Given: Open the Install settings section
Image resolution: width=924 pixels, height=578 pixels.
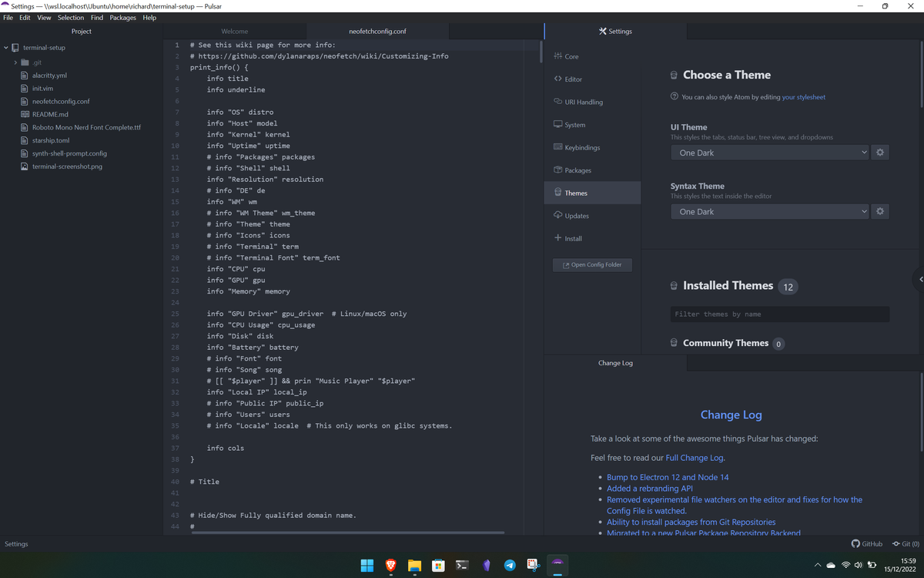Looking at the screenshot, I should coord(571,238).
